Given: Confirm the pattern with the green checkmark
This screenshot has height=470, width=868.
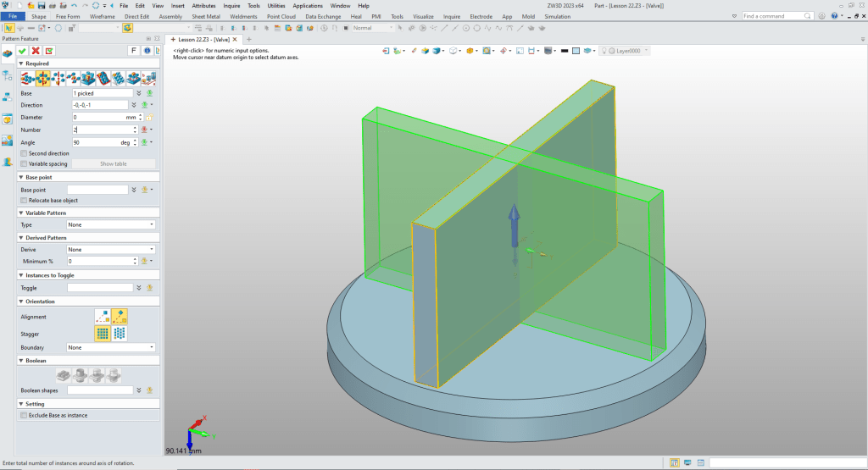Looking at the screenshot, I should click(21, 51).
